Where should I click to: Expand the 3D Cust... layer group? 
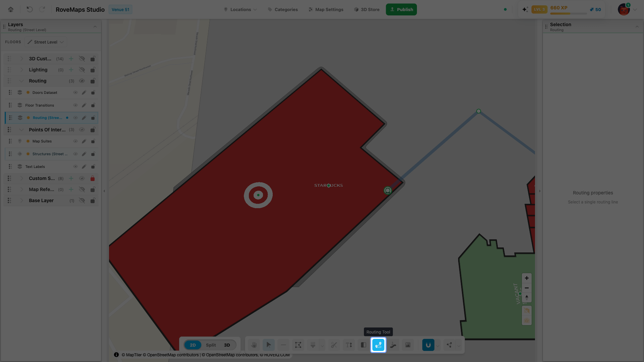(21, 59)
